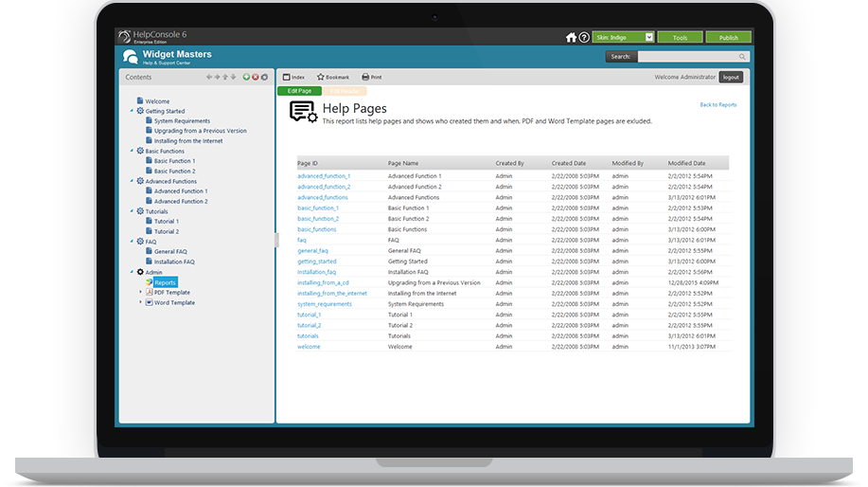Click the Index toolbar icon
The width and height of the screenshot is (868, 487).
(x=287, y=77)
